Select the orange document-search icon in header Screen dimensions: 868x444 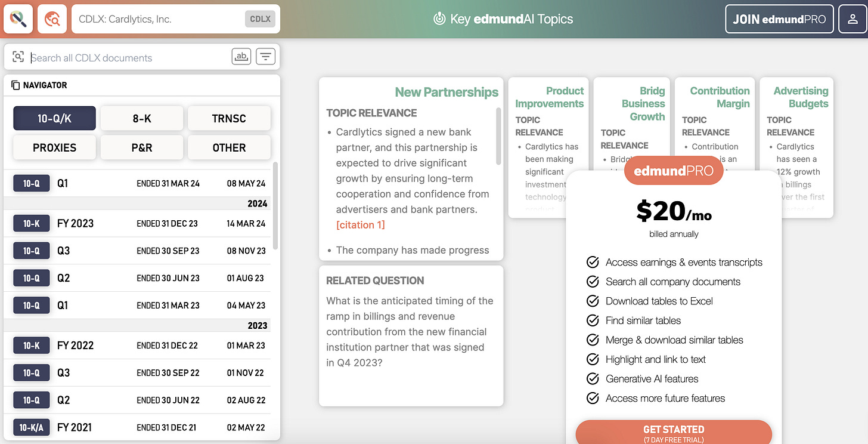(52, 18)
